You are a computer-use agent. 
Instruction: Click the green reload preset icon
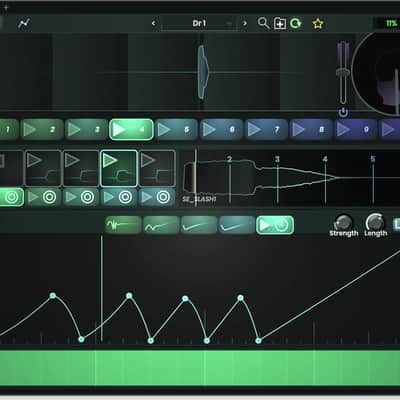click(x=295, y=23)
